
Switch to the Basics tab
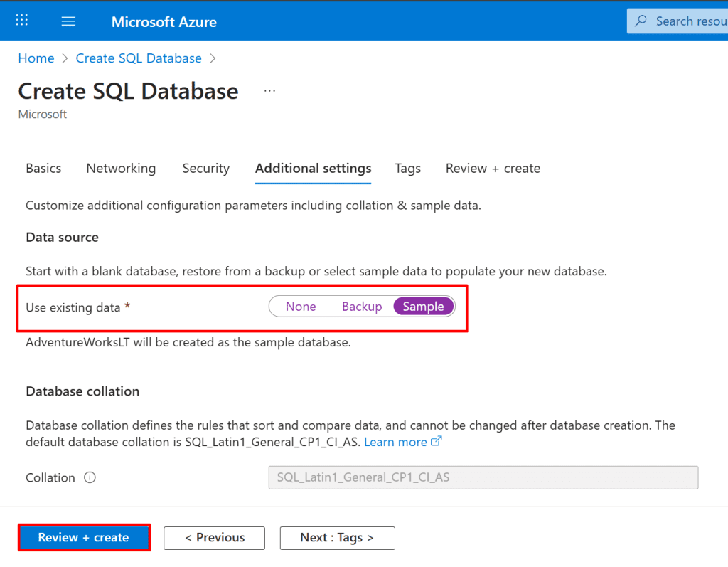coord(43,169)
